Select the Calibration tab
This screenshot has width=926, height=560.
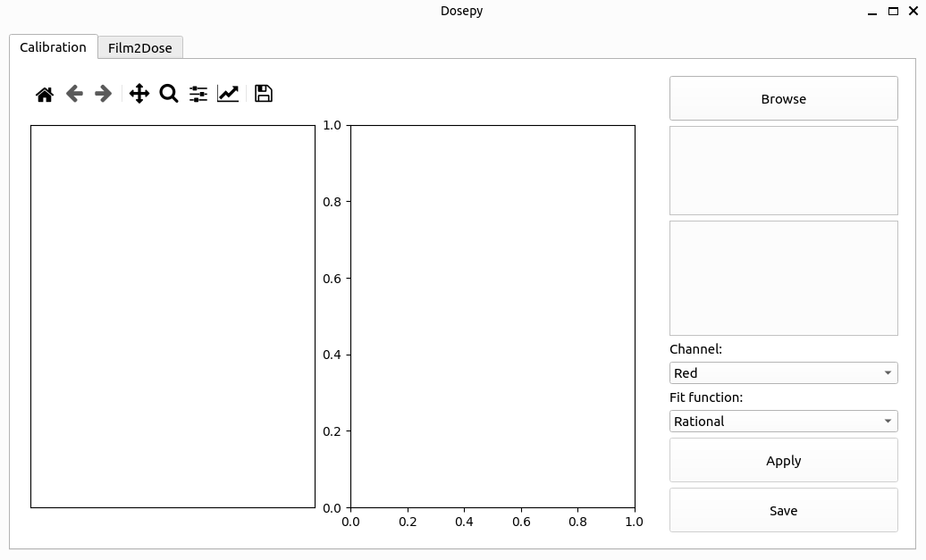53,47
